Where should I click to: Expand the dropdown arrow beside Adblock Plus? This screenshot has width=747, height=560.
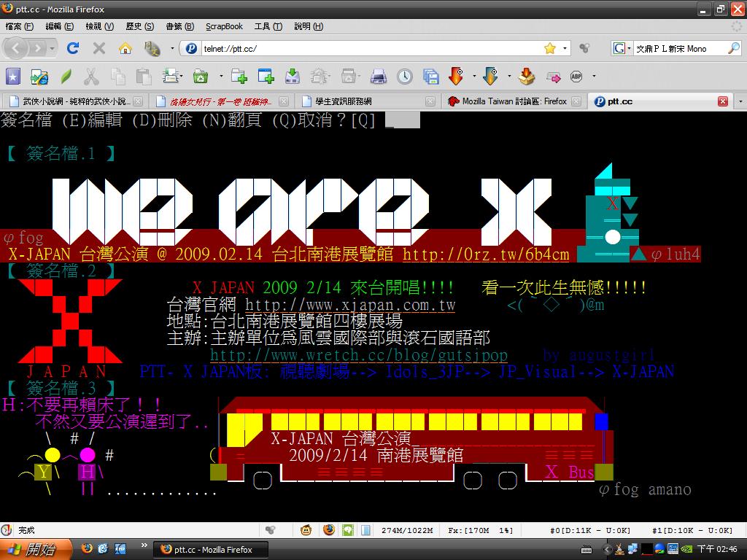pyautogui.click(x=594, y=76)
